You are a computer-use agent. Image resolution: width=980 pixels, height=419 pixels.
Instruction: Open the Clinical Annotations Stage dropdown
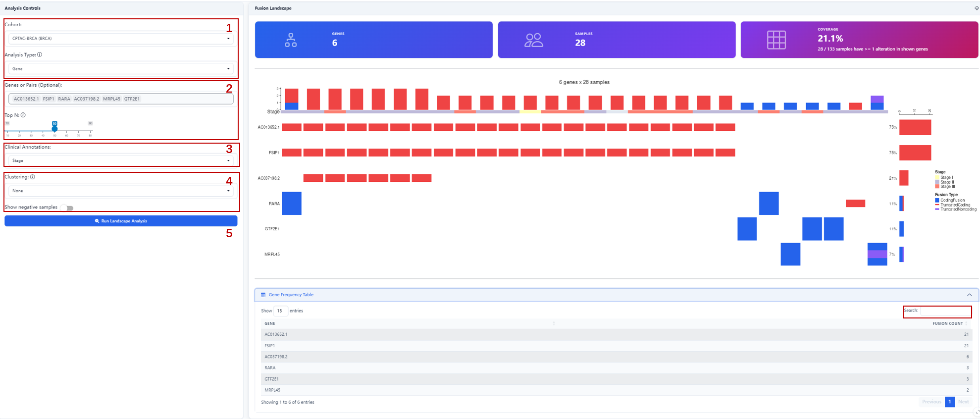click(x=121, y=160)
